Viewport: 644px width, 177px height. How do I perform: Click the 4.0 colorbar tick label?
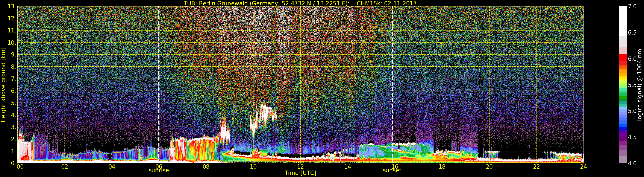click(x=632, y=163)
